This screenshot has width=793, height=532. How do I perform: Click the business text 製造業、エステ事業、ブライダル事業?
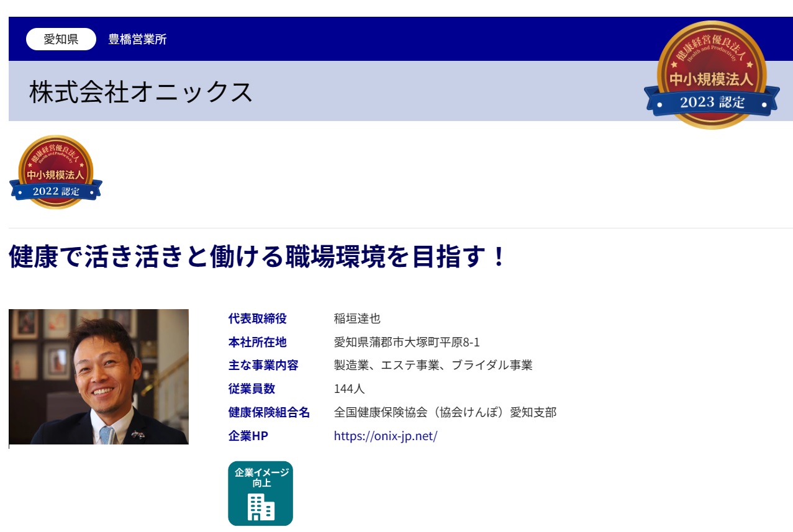point(433,366)
